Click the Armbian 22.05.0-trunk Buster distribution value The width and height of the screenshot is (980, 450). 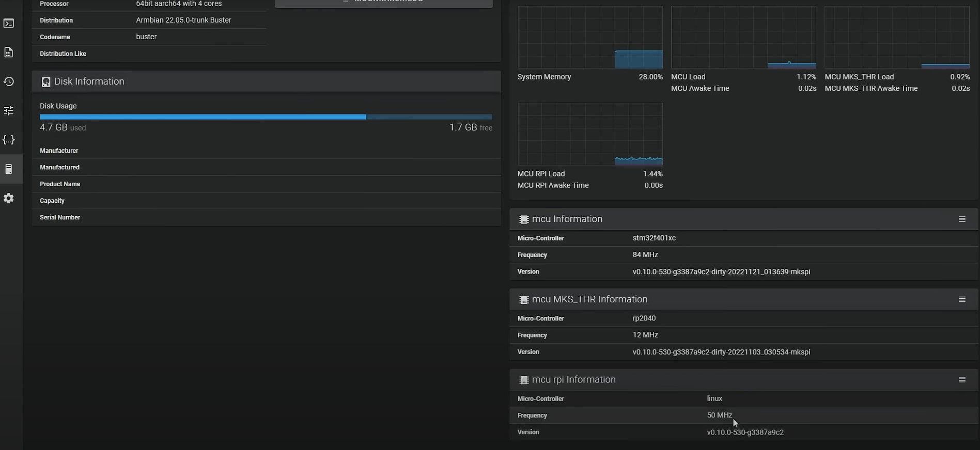183,20
